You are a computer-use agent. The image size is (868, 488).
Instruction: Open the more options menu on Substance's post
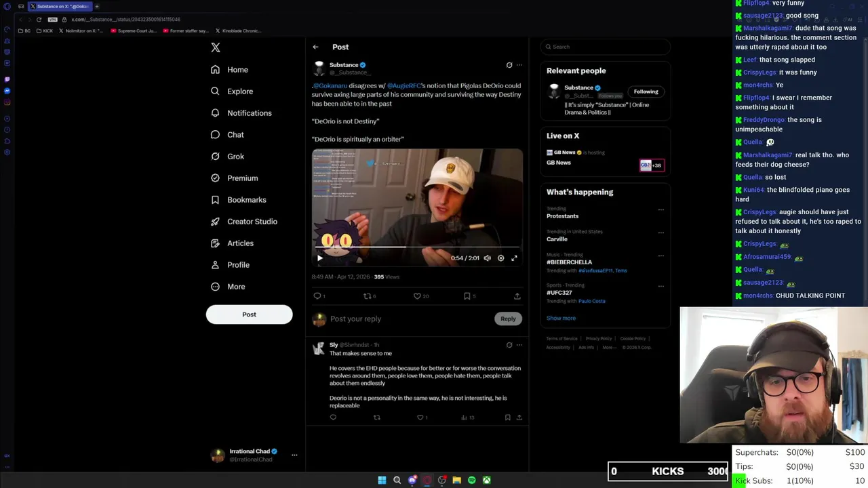pos(519,65)
